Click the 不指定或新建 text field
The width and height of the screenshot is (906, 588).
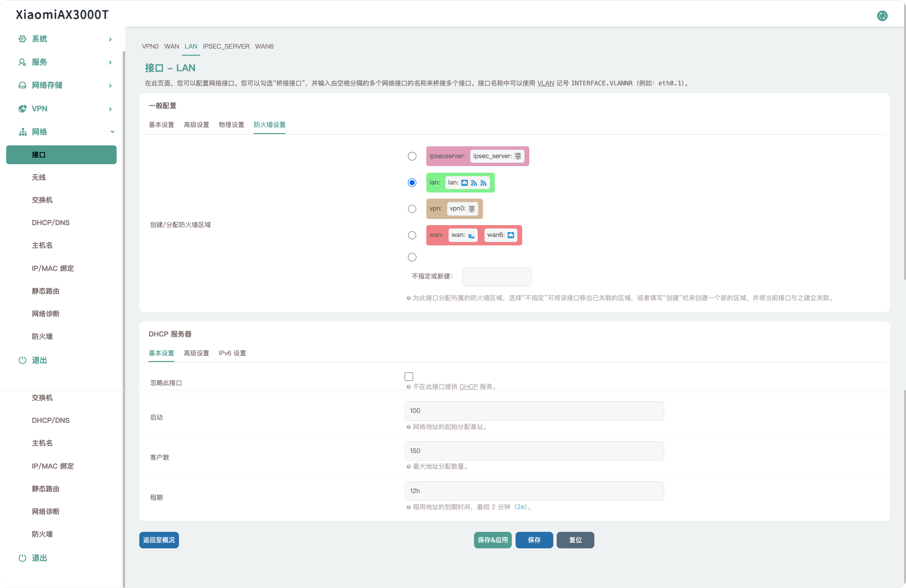click(x=497, y=277)
